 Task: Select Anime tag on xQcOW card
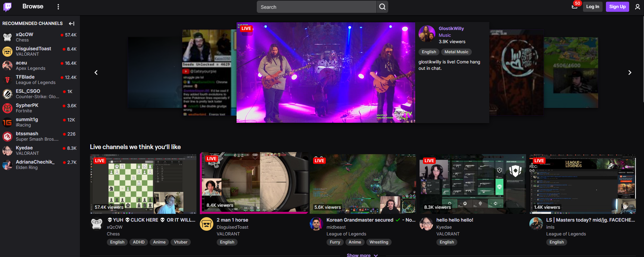pos(159,242)
